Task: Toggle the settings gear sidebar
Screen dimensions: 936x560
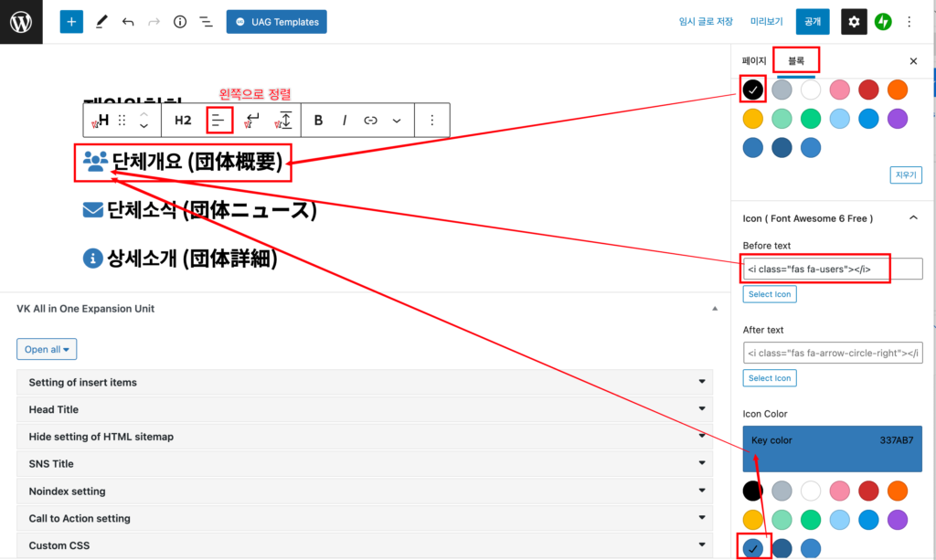Action: [854, 22]
